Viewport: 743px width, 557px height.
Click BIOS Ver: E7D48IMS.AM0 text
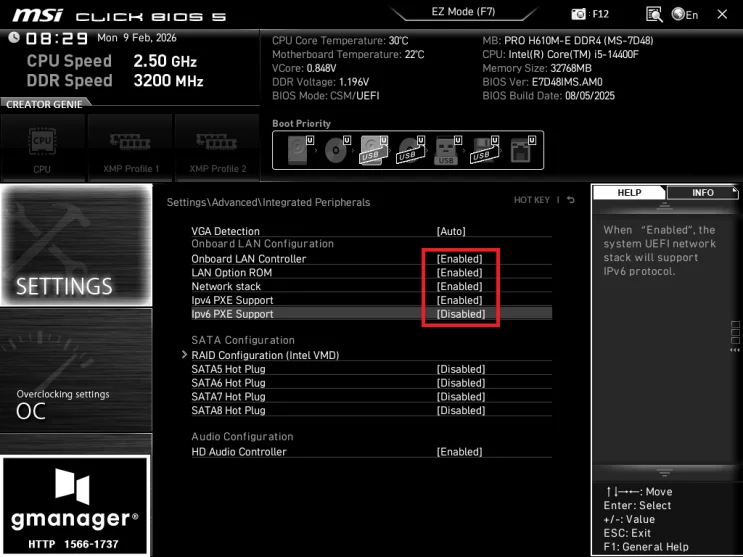(x=543, y=82)
